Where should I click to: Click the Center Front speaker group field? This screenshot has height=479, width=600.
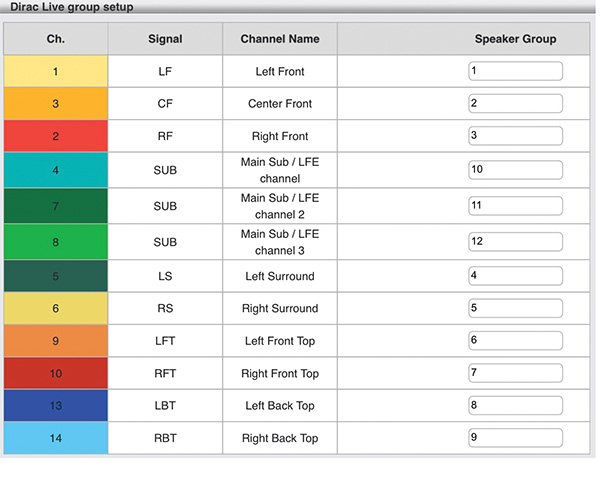pyautogui.click(x=515, y=104)
